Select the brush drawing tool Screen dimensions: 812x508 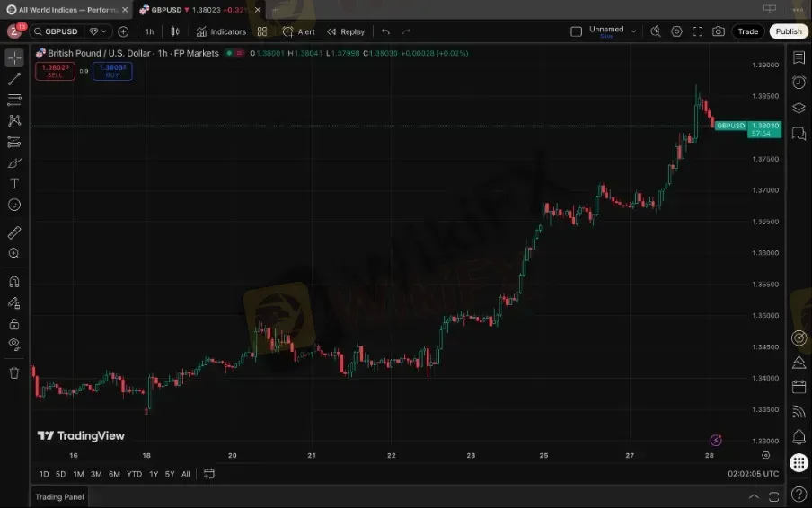click(x=14, y=163)
